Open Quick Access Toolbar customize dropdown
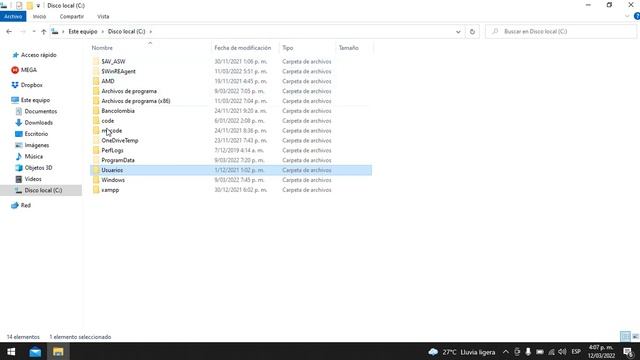Image resolution: width=640 pixels, height=360 pixels. click(x=38, y=6)
